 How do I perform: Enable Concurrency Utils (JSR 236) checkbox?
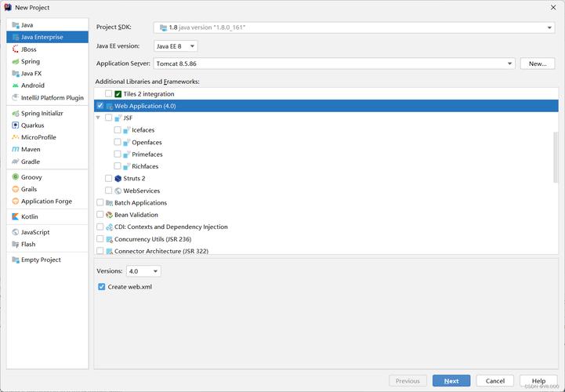pos(100,239)
